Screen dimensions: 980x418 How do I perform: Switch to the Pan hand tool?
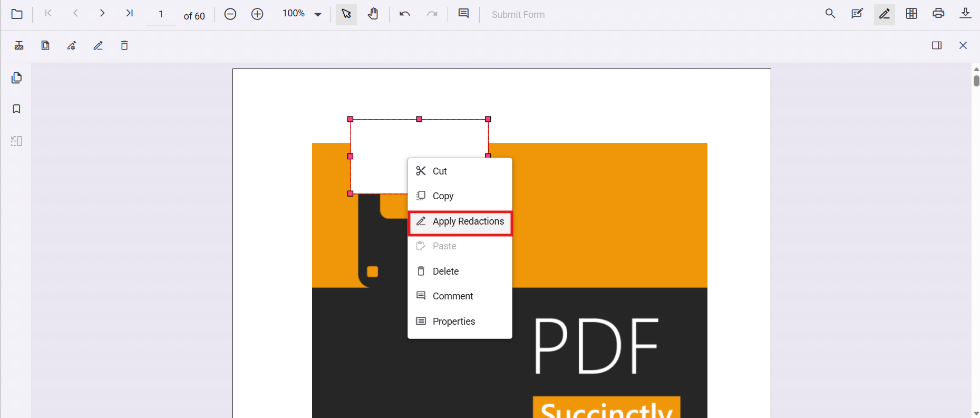click(x=373, y=14)
